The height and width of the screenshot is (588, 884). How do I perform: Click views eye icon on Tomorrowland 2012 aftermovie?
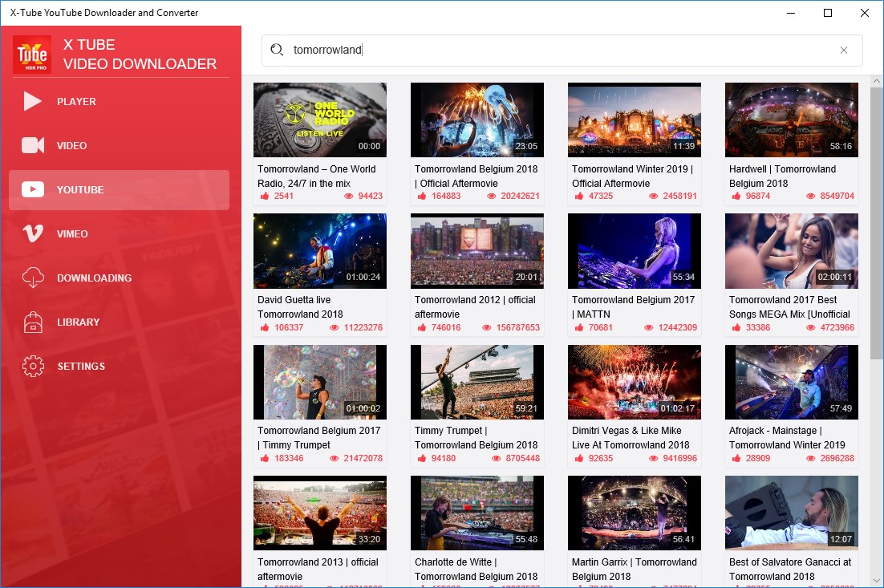(x=487, y=327)
